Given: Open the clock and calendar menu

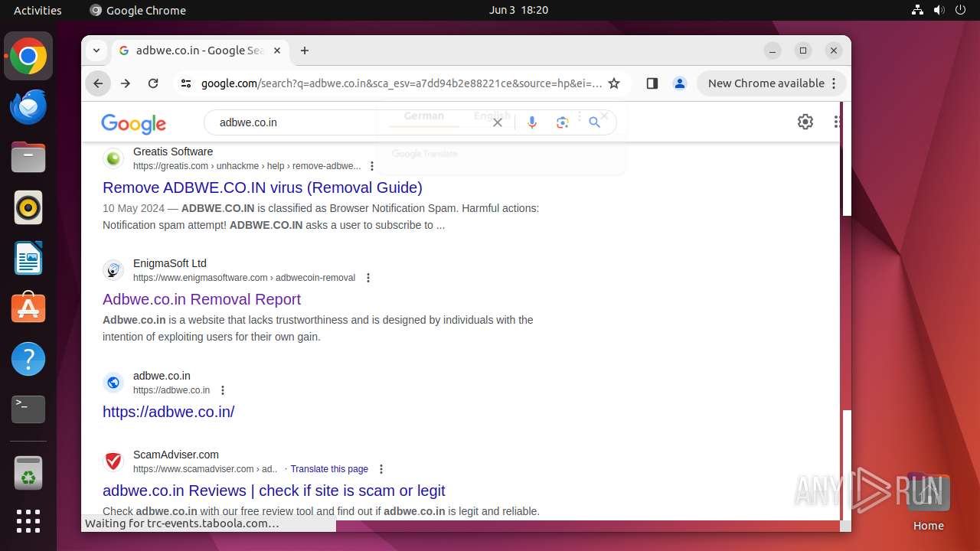Looking at the screenshot, I should click(519, 10).
